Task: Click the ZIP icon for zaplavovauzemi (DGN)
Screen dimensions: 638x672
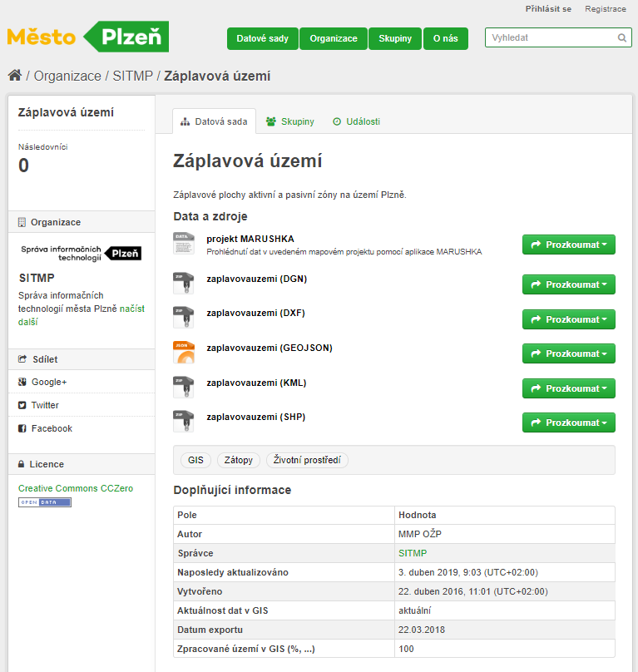Action: pos(184,283)
